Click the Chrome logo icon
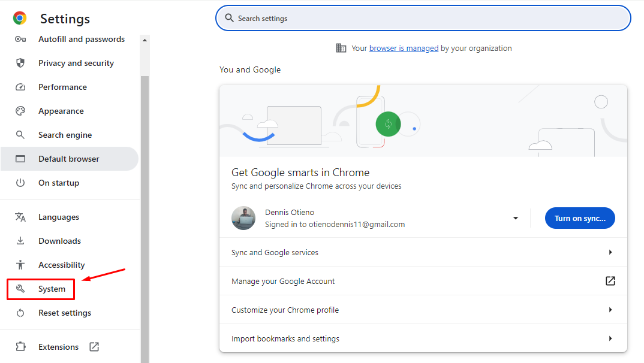644x363 pixels. tap(20, 19)
